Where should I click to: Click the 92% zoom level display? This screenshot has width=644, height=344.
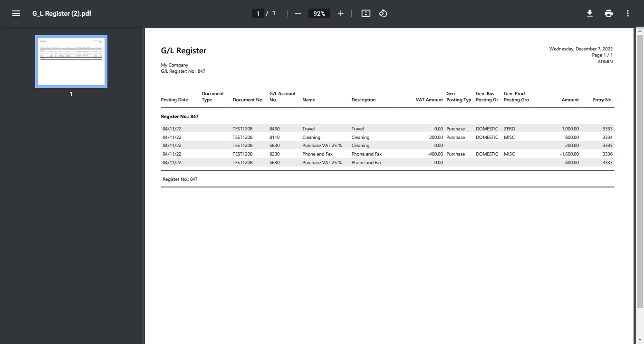[319, 13]
